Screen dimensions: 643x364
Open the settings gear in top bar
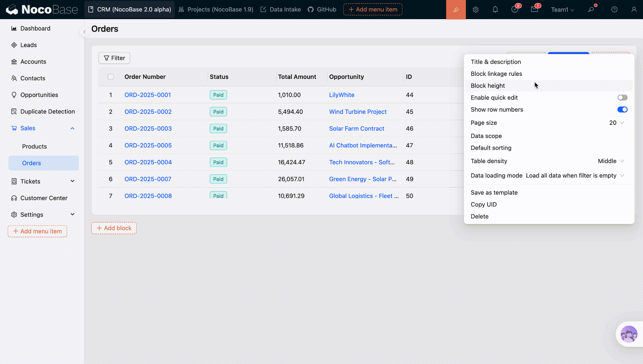click(x=475, y=9)
